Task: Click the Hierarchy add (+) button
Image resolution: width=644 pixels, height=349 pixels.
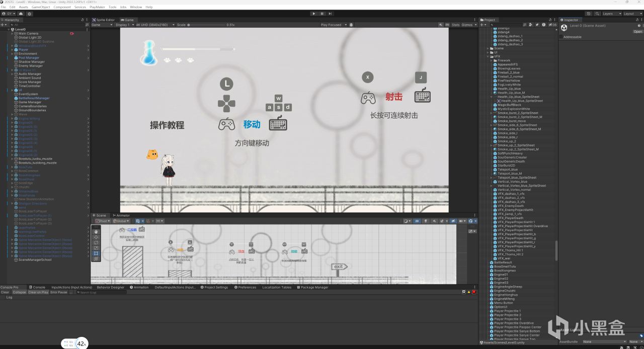Action: pyautogui.click(x=4, y=24)
